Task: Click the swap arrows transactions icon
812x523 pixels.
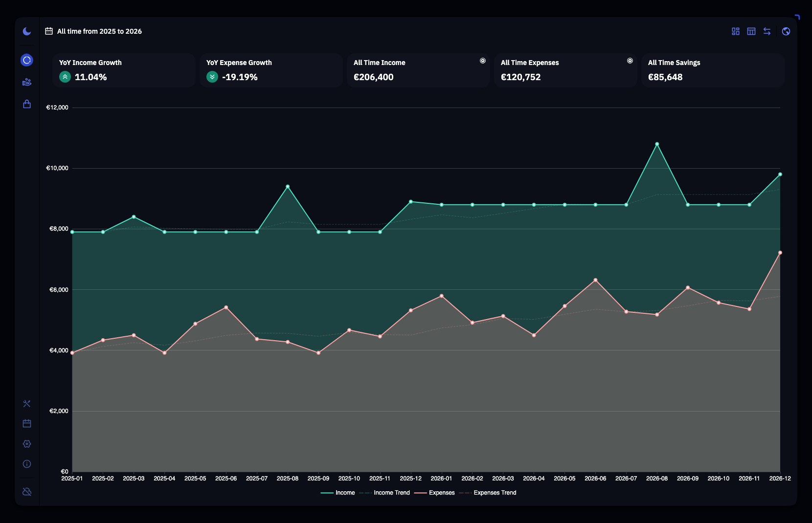Action: pyautogui.click(x=767, y=31)
